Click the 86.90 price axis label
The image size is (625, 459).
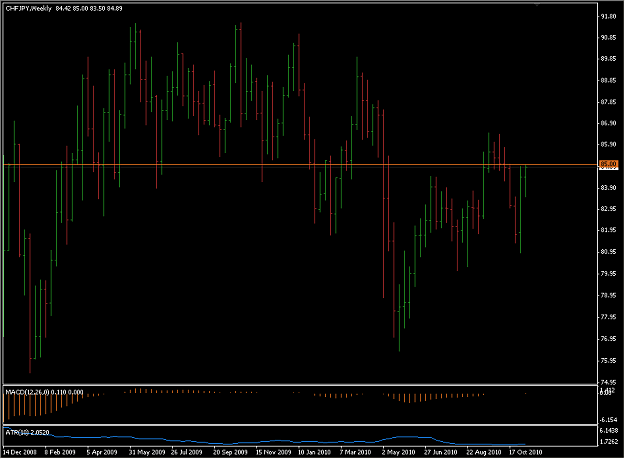coord(609,123)
